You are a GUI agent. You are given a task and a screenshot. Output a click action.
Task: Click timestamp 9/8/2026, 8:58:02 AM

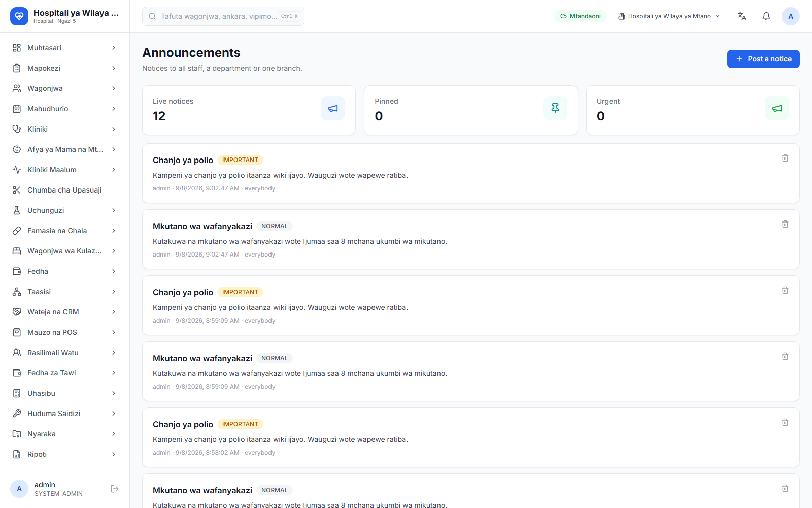[208, 453]
